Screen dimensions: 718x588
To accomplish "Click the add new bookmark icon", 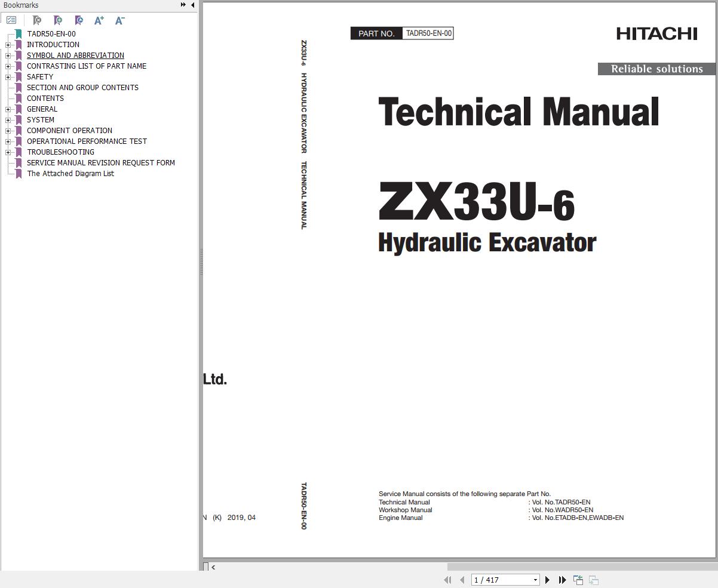I will (x=58, y=20).
